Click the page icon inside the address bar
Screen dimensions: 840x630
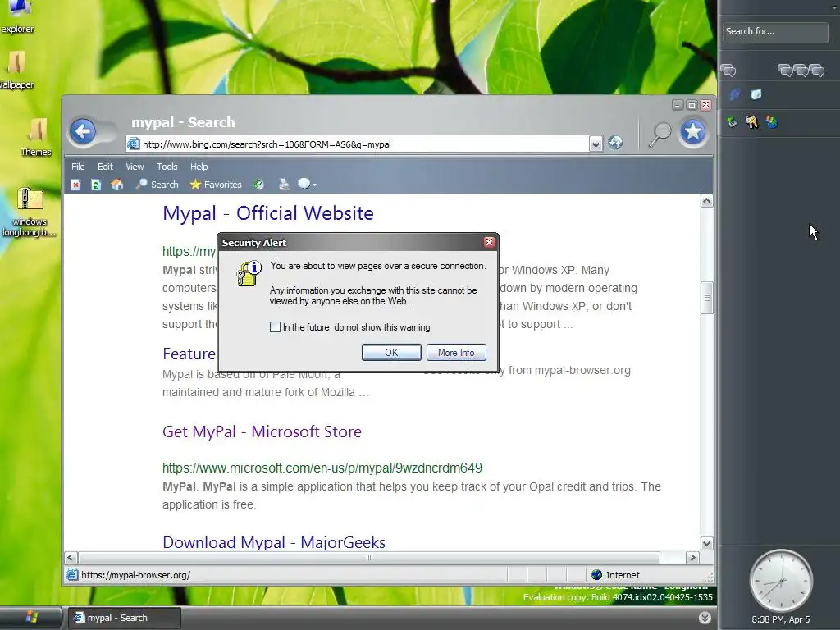pos(134,144)
